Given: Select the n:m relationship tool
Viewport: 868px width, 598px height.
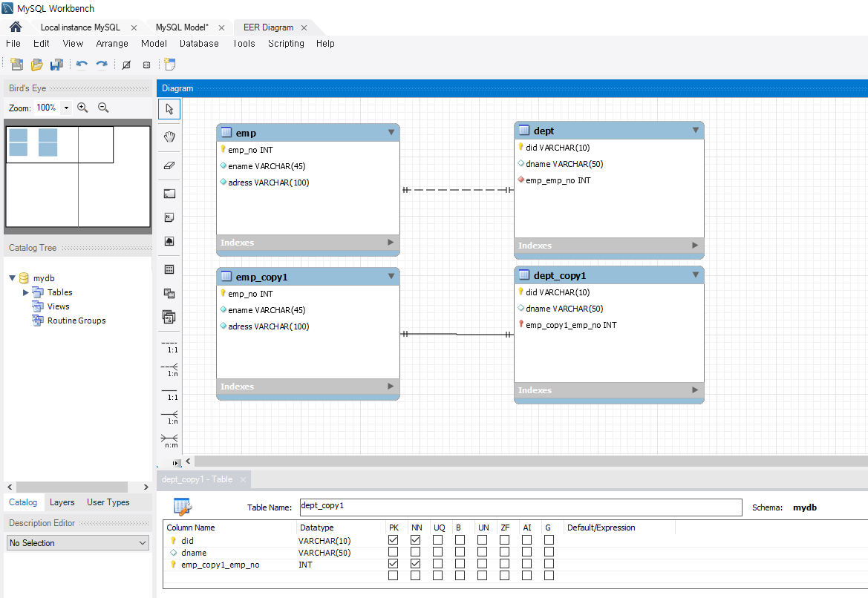Looking at the screenshot, I should tap(169, 441).
